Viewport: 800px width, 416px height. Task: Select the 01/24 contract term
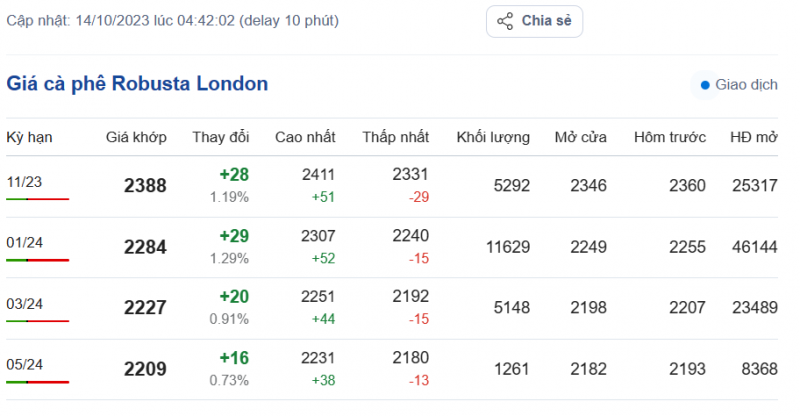click(x=24, y=243)
